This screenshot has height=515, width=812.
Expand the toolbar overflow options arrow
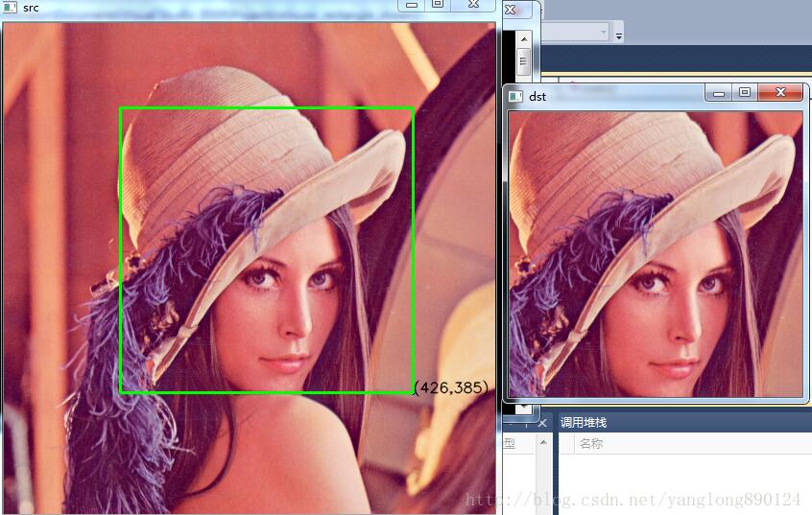point(619,35)
